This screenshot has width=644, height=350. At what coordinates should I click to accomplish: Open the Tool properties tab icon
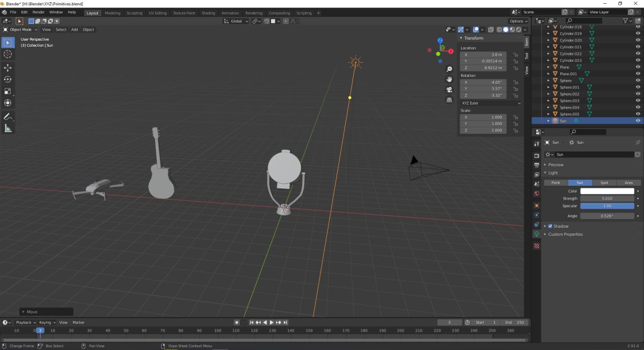pyautogui.click(x=537, y=144)
